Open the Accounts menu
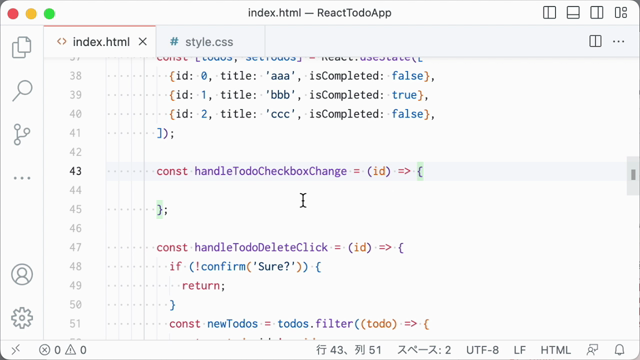This screenshot has height=360, width=640. tap(22, 274)
